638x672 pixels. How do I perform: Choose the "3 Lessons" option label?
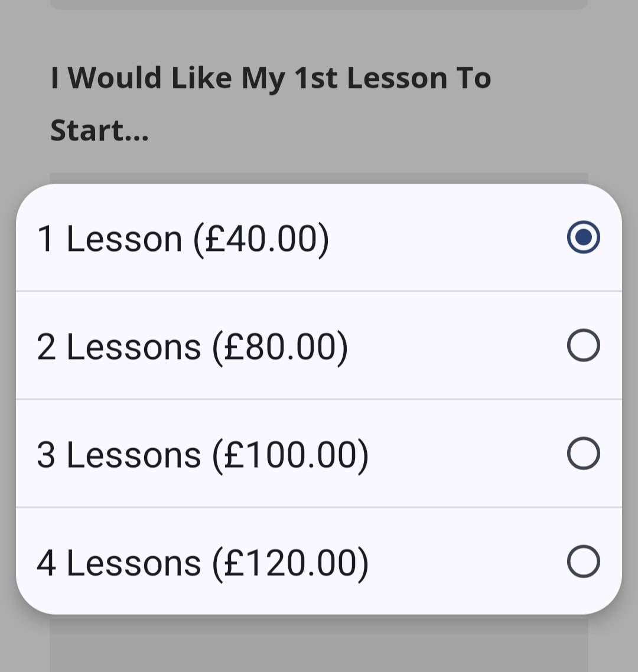click(x=119, y=455)
